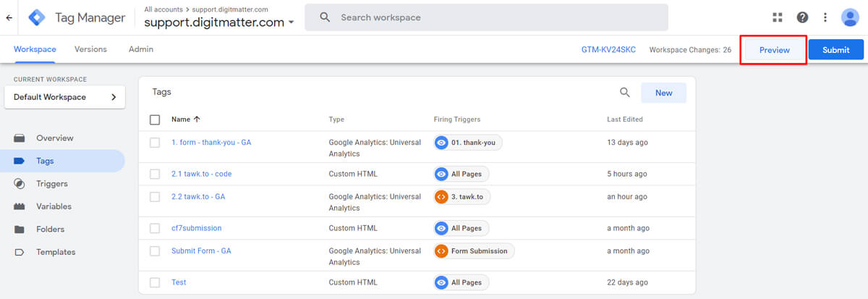Select the checkbox next to Test tag
Image resolution: width=868 pixels, height=299 pixels.
155,282
